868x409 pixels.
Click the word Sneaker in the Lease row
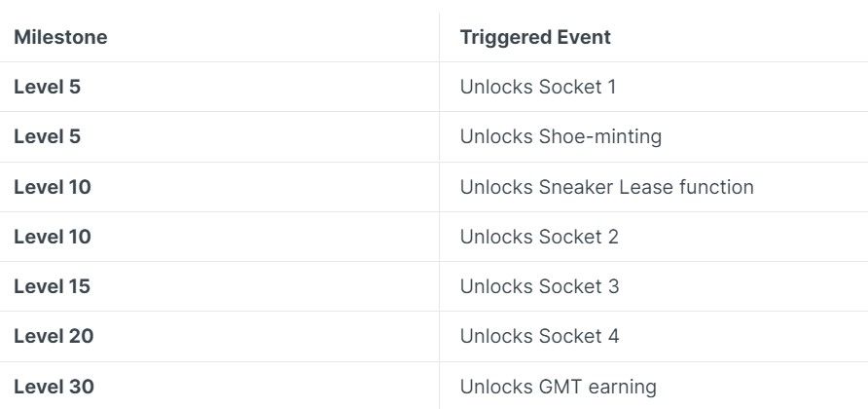[576, 187]
